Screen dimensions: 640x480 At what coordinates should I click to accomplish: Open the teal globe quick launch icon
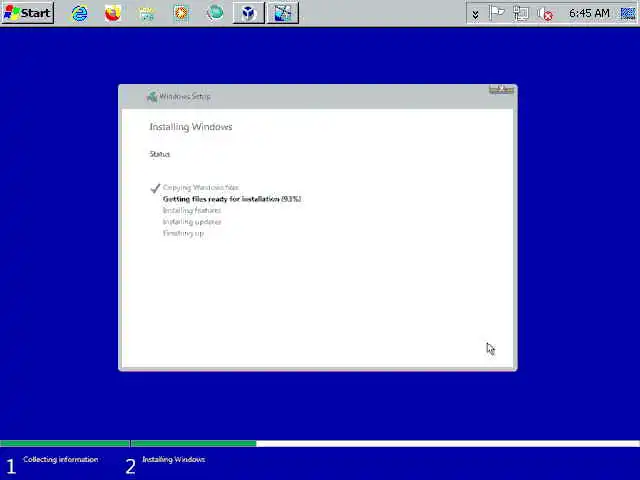point(215,13)
